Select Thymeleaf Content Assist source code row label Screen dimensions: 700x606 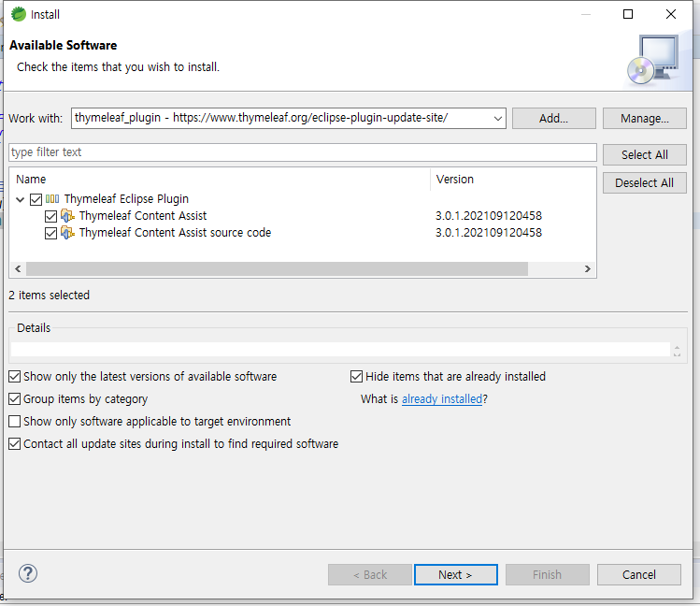[175, 233]
